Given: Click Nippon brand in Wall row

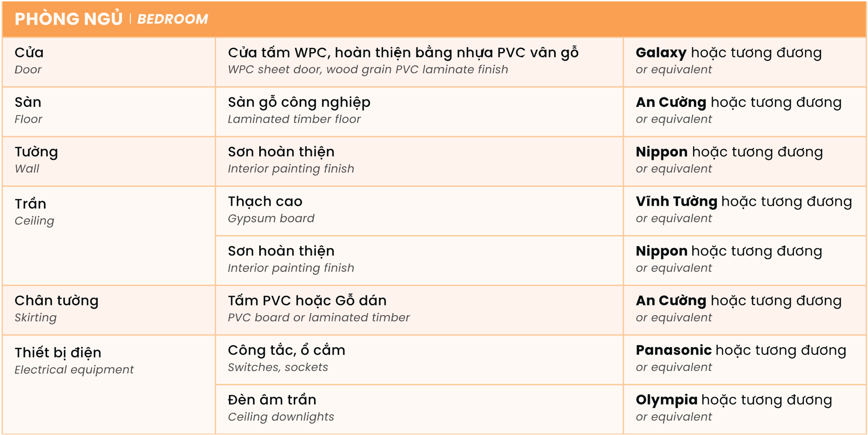Looking at the screenshot, I should [x=661, y=152].
